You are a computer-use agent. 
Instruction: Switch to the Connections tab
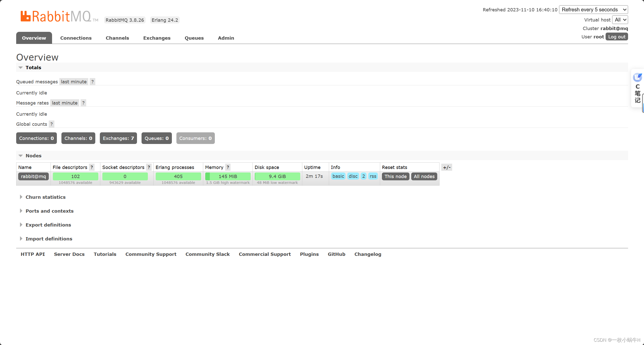coord(76,38)
